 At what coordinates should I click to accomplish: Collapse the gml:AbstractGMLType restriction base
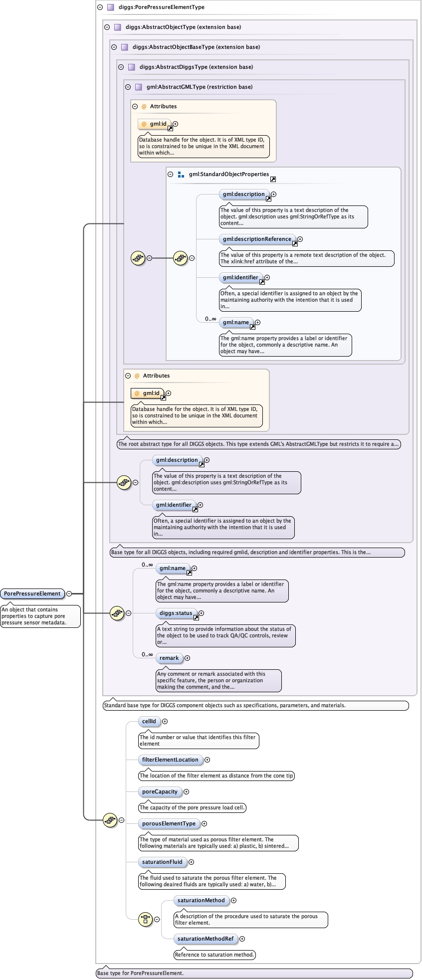point(128,87)
